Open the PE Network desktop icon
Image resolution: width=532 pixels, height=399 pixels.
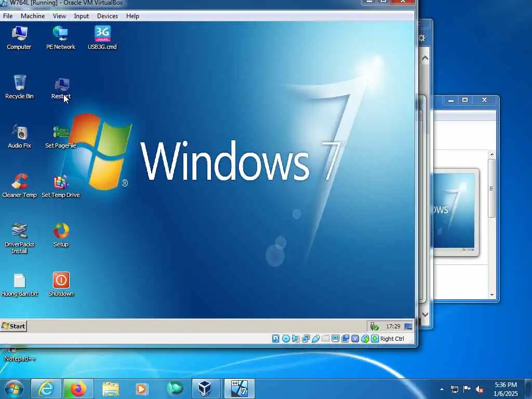point(61,38)
